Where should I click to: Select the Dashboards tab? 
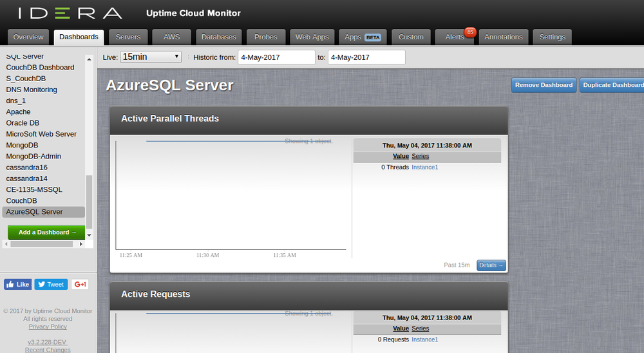[x=79, y=37]
